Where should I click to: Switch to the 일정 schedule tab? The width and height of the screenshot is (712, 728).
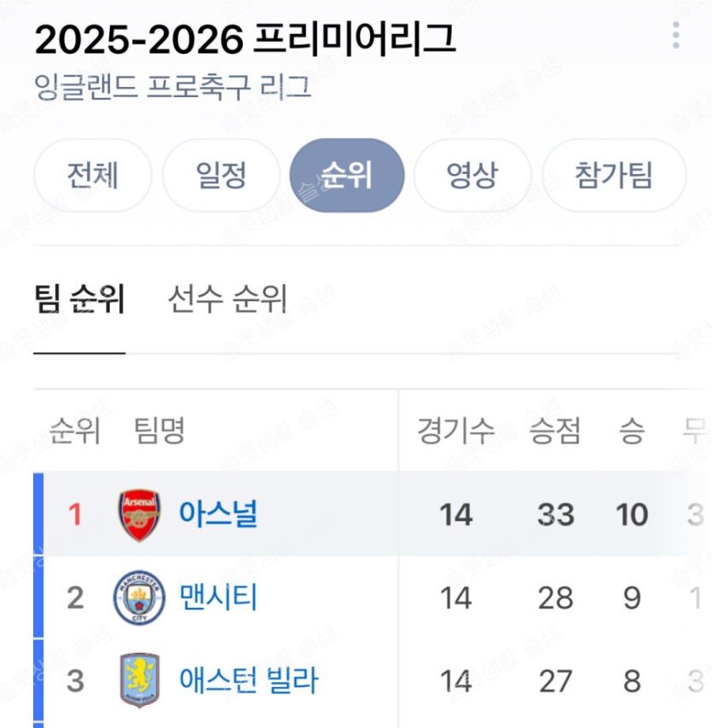coord(221,176)
